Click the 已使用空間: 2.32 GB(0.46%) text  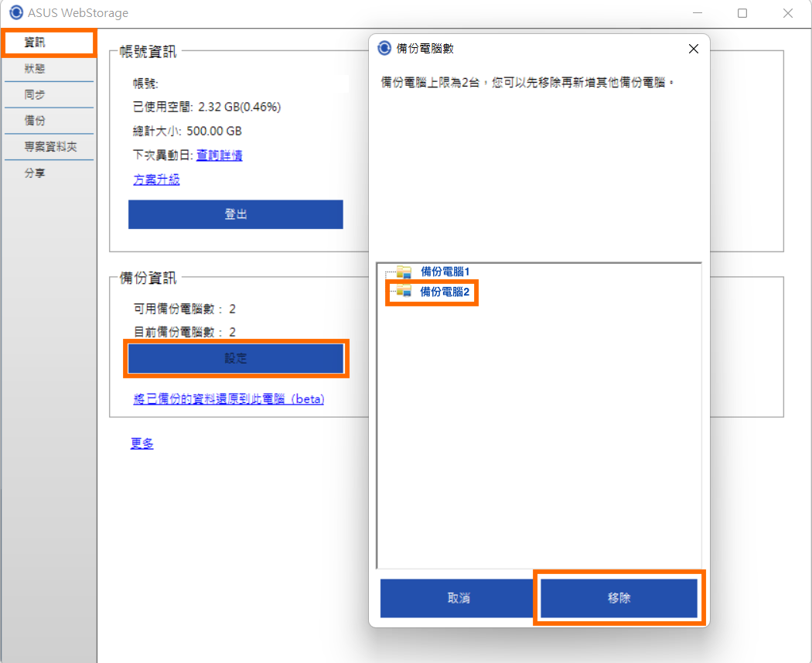(206, 107)
